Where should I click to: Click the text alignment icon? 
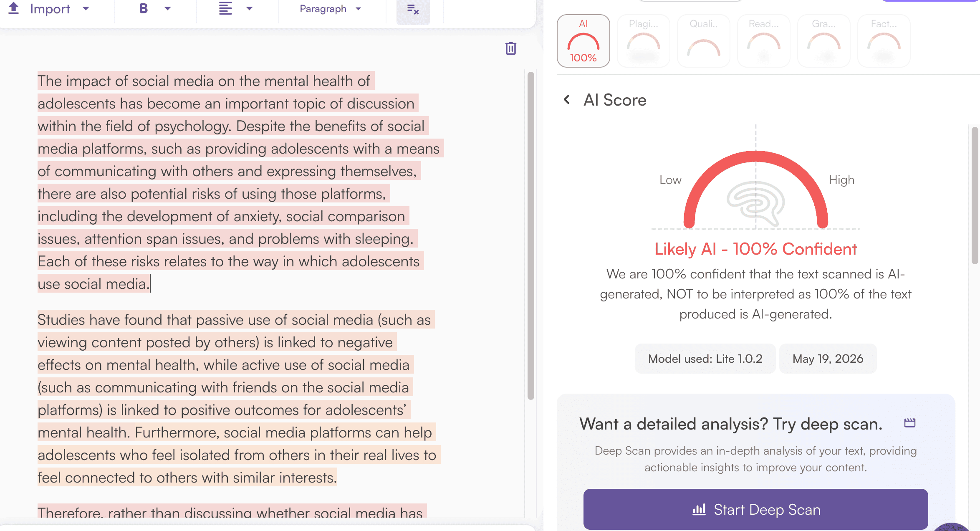(x=225, y=8)
